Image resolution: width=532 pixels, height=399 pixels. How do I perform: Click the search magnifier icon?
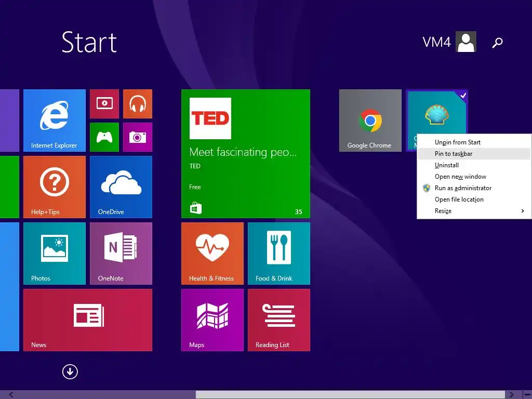click(497, 43)
